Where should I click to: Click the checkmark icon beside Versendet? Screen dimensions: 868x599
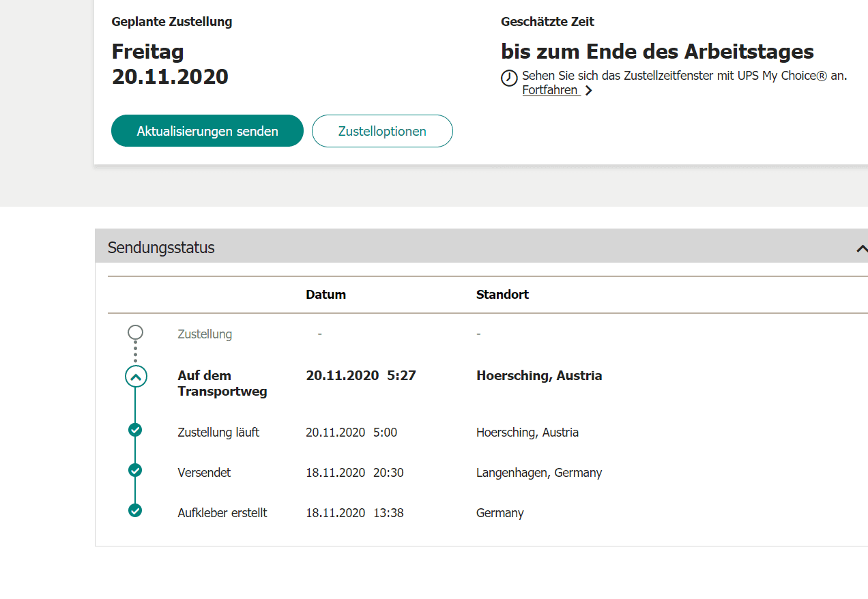[135, 470]
